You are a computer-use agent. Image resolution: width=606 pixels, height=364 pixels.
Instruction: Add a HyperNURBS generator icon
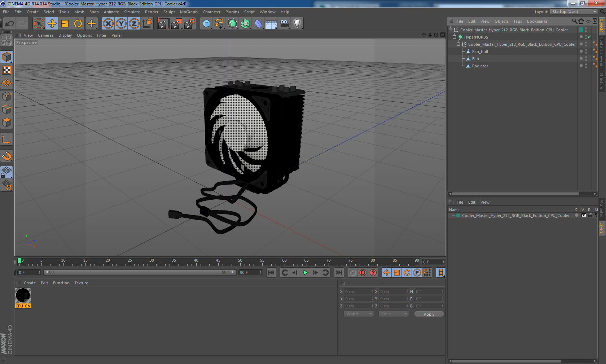[x=232, y=24]
